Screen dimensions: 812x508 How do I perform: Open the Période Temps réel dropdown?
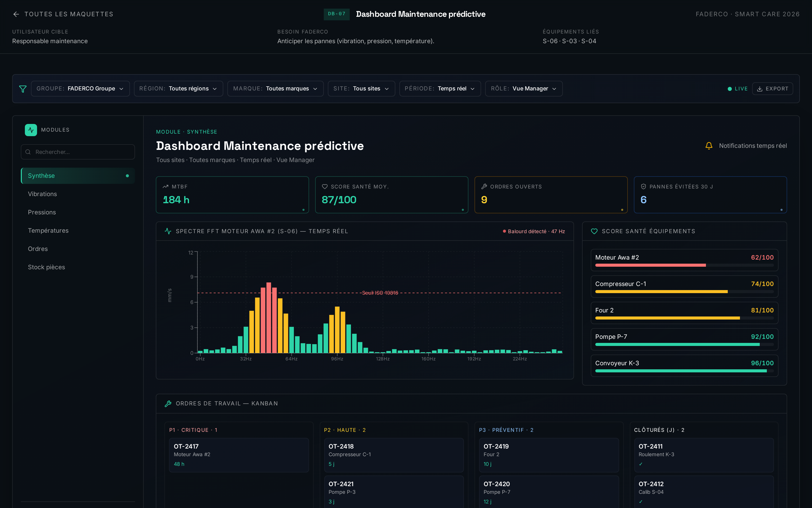pos(440,89)
